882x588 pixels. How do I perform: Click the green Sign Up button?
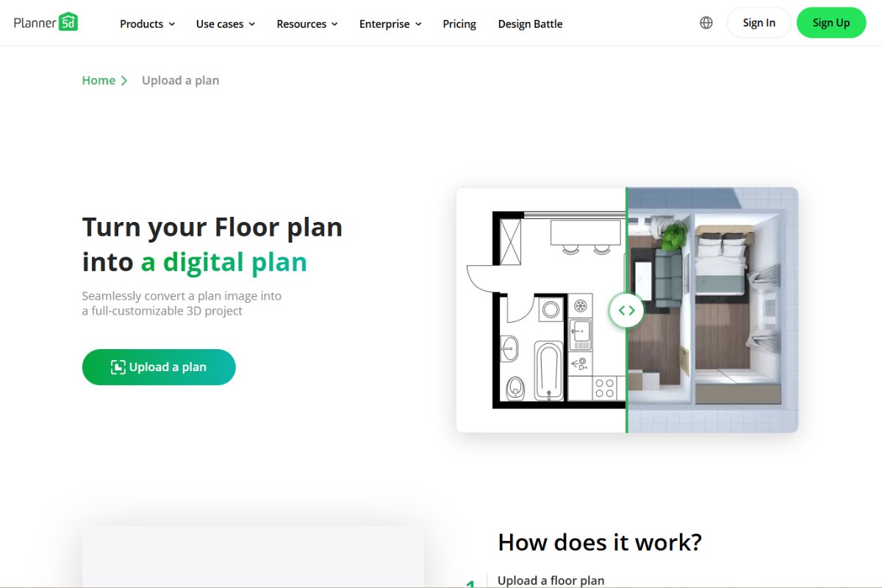[831, 23]
